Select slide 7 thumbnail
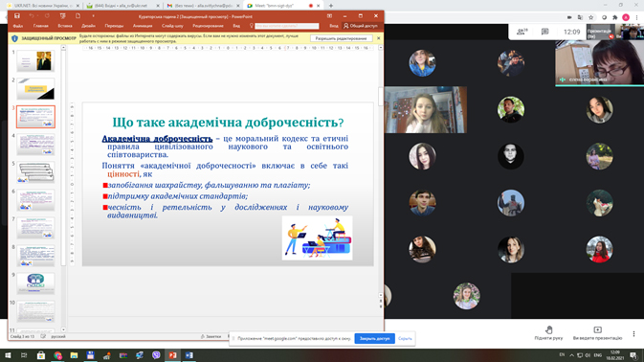 coord(35,228)
